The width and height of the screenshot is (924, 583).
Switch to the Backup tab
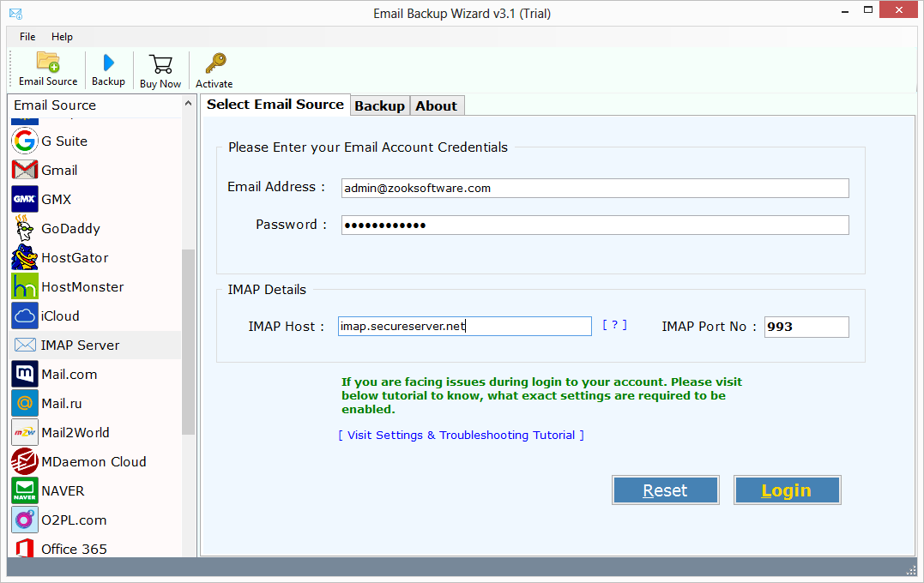379,105
